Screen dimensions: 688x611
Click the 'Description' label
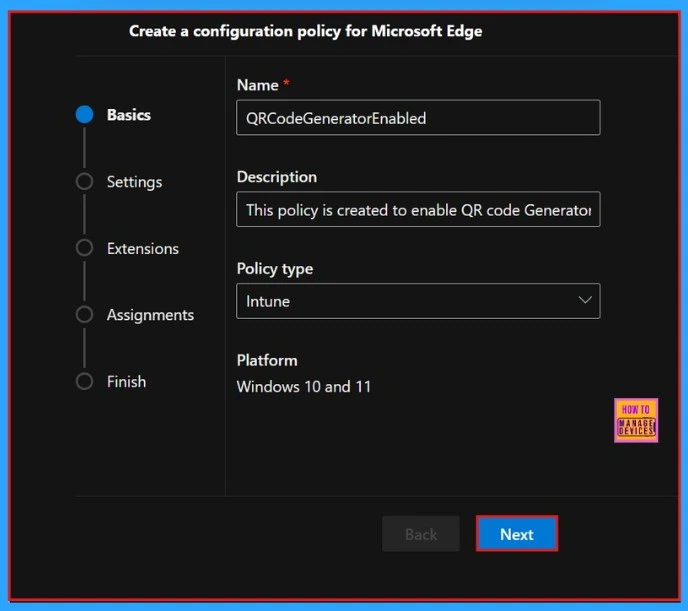[x=276, y=177]
